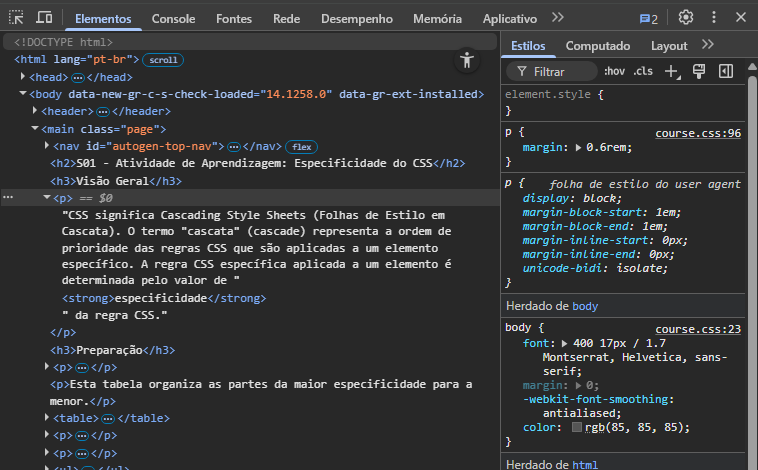Viewport: 758px width, 470px height.
Task: Toggle the .cls class editor button
Action: point(643,72)
